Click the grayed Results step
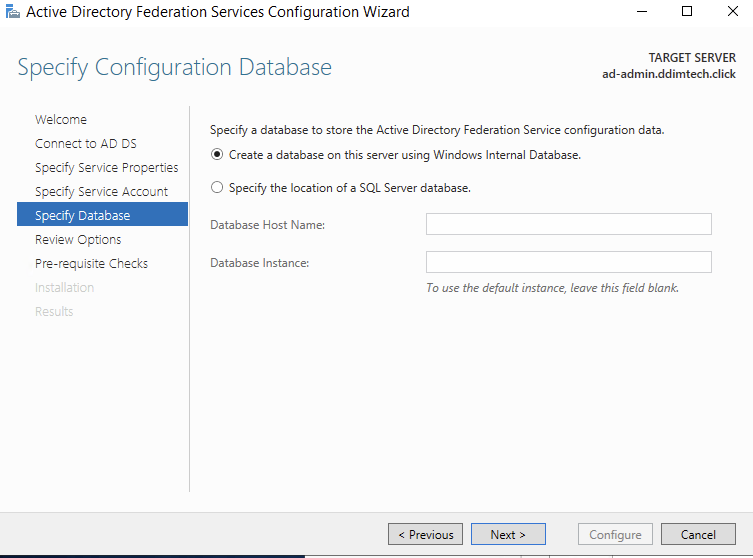753x558 pixels. click(54, 312)
